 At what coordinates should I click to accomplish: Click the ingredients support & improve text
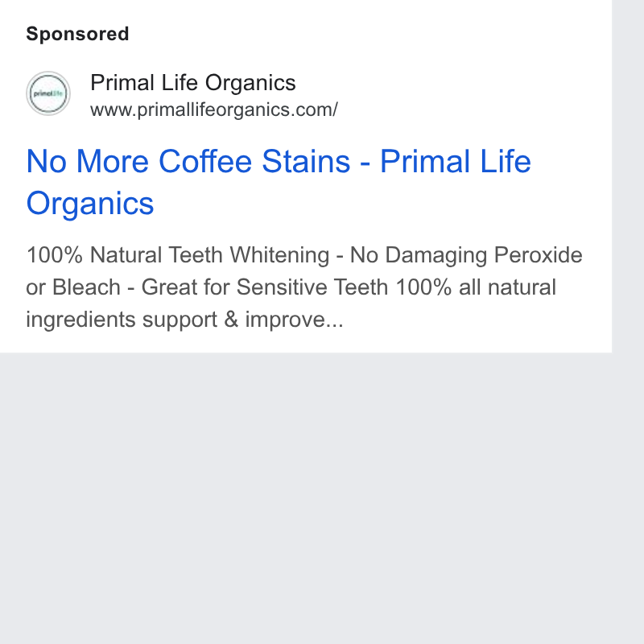pyautogui.click(x=175, y=320)
